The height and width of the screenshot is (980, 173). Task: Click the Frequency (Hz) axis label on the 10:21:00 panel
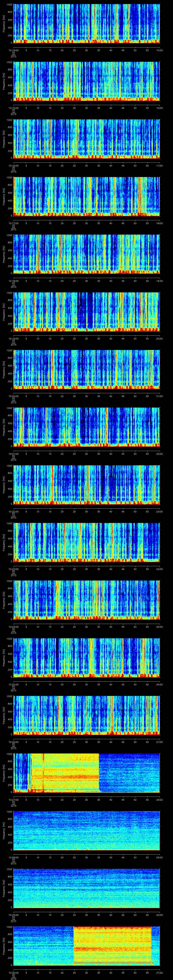pos(4,427)
